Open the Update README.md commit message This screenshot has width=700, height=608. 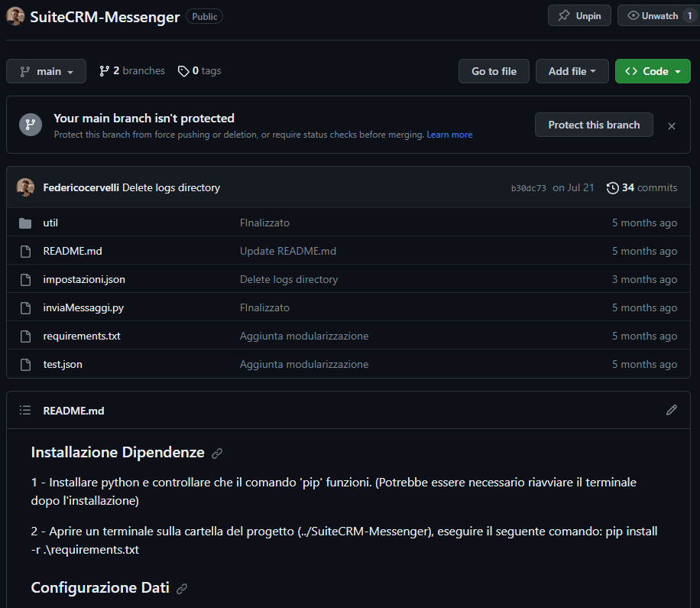(x=288, y=251)
